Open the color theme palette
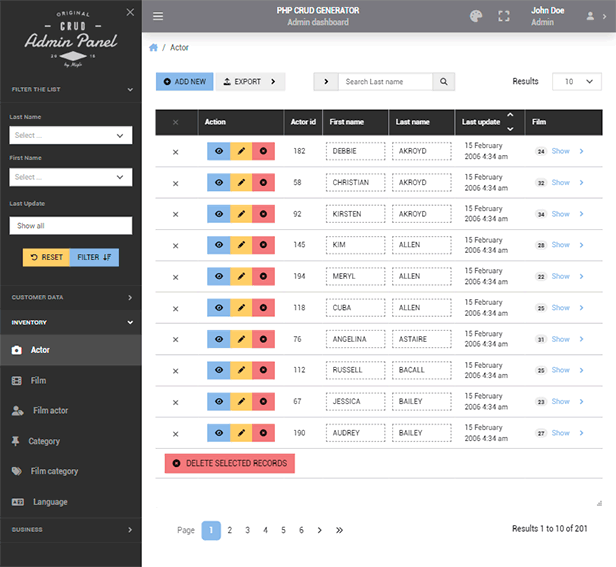This screenshot has height=567, width=616. click(475, 16)
